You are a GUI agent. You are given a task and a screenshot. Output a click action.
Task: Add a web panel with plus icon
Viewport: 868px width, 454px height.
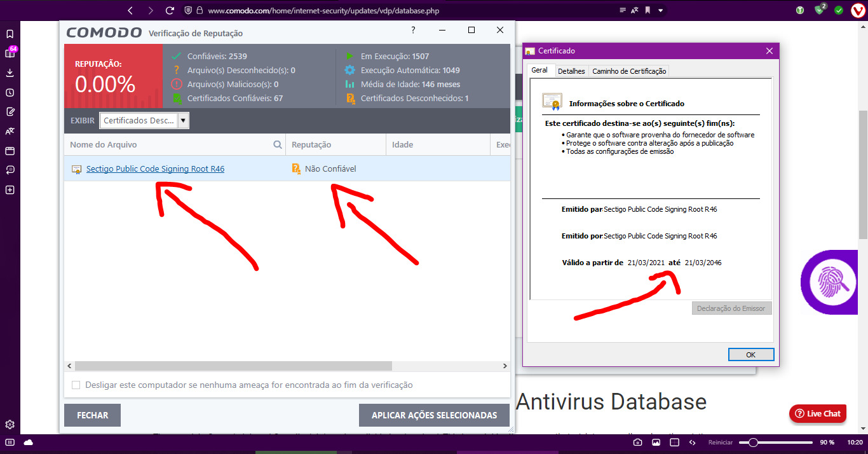10,190
